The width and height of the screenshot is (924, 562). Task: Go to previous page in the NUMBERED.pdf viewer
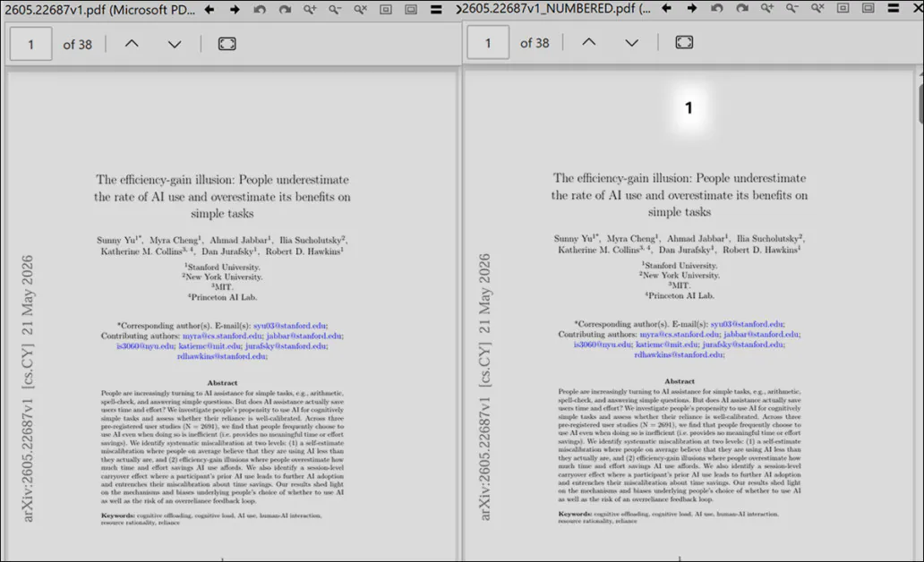(589, 42)
